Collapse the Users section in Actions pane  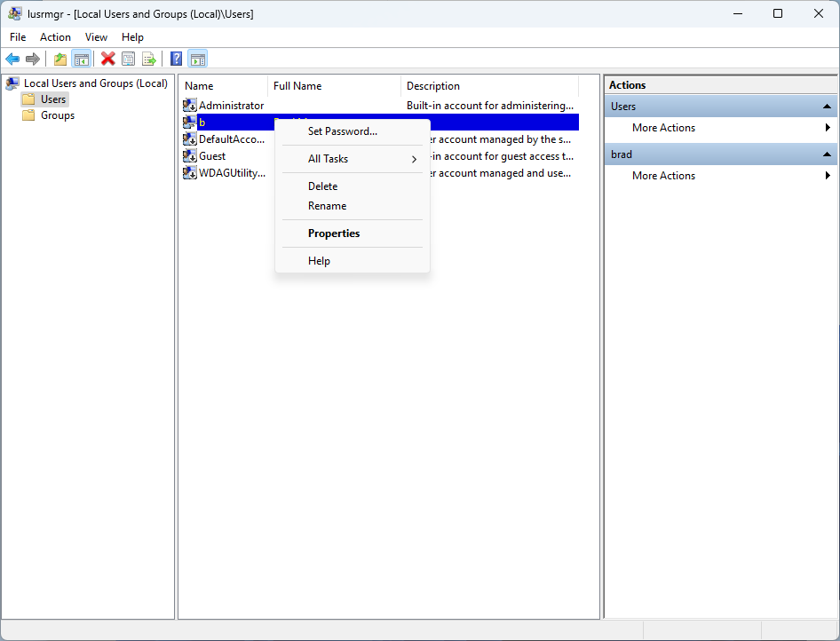pyautogui.click(x=825, y=106)
